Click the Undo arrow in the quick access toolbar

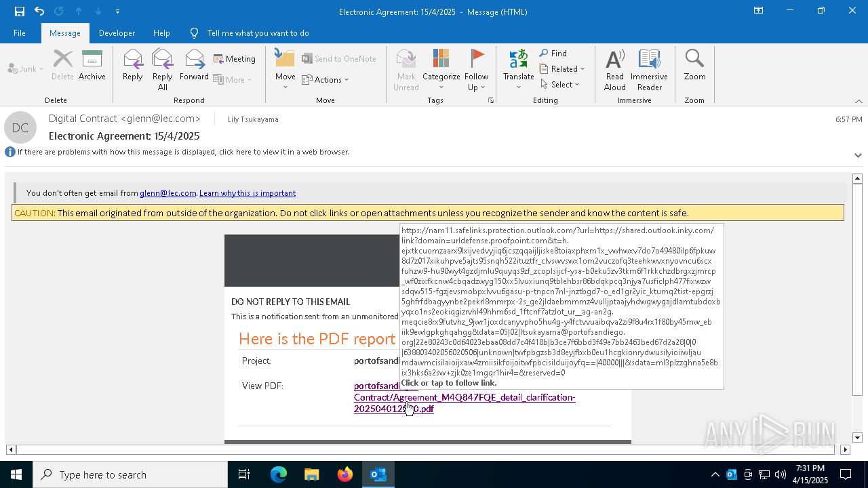tap(39, 12)
